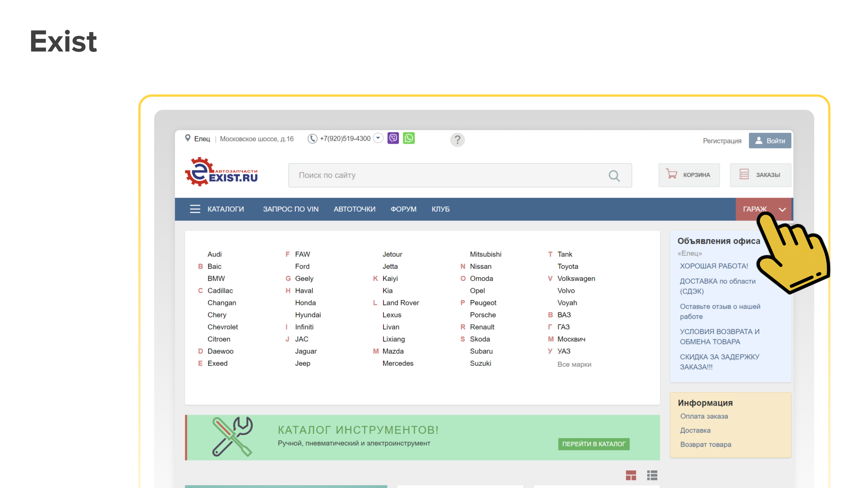Go to the Форум section
The image size is (868, 488).
tap(403, 209)
